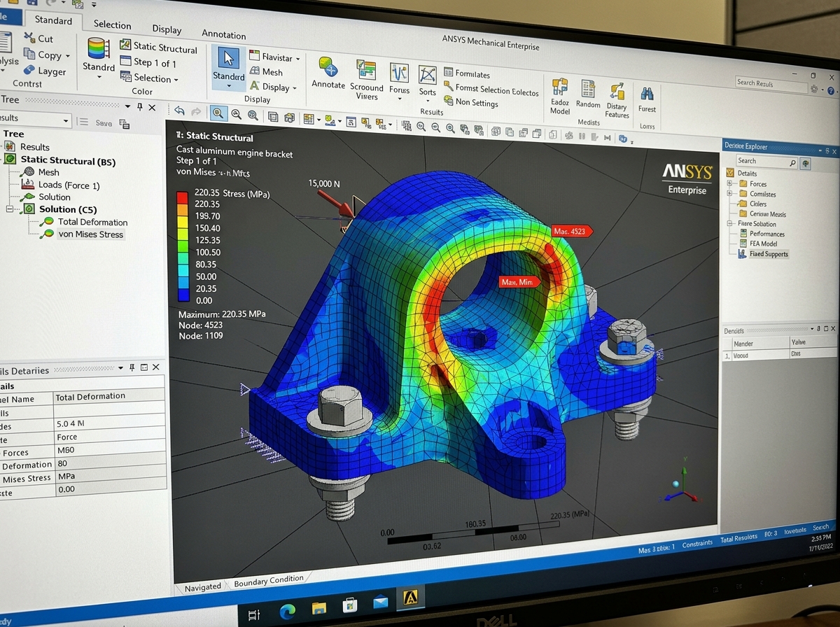The image size is (840, 627).
Task: Click the Total Deformation result icon
Action: click(x=48, y=222)
